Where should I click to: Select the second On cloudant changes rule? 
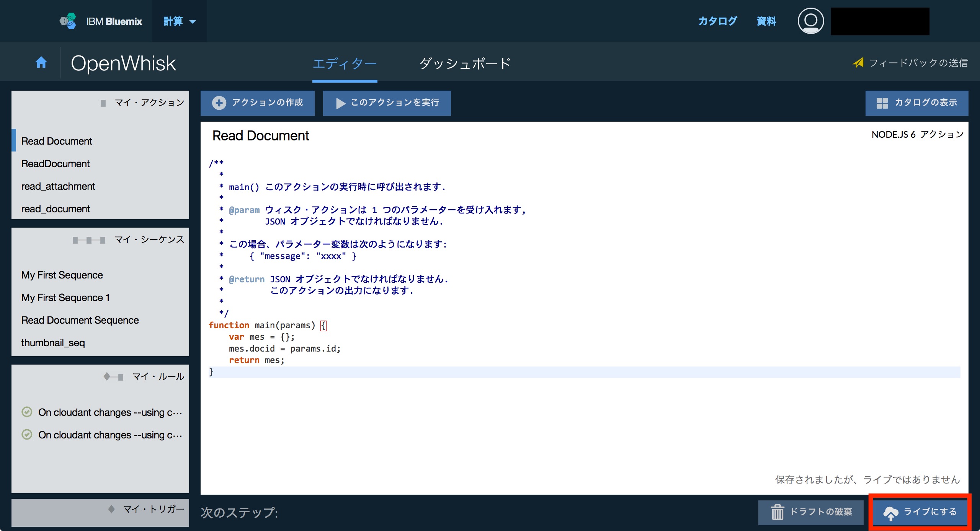pos(110,435)
